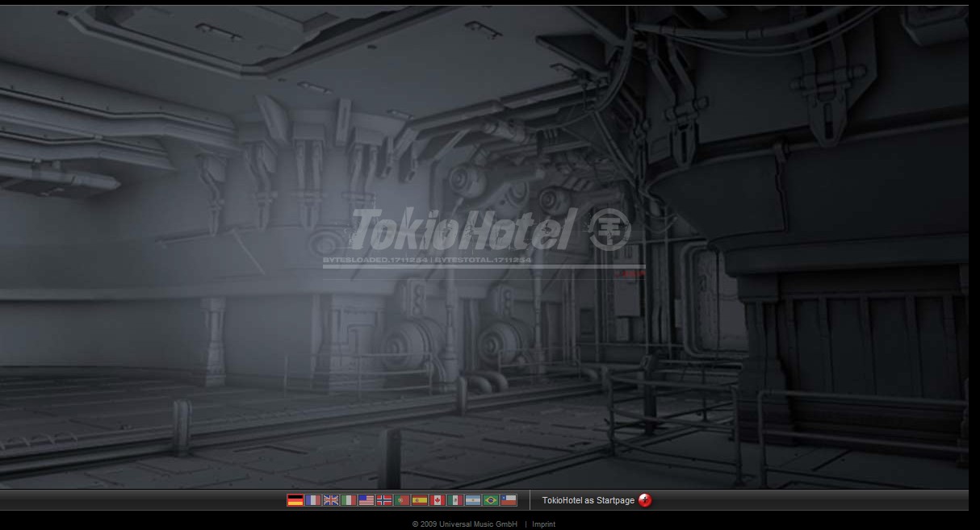Click the Tokio Hotel circular emblem
980x530 pixels.
click(x=609, y=230)
